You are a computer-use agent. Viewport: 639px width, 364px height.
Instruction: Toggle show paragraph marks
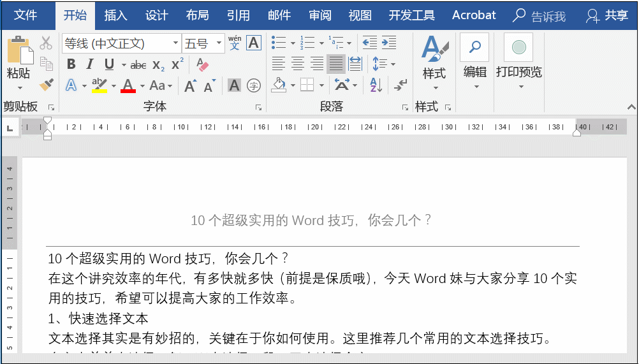click(x=400, y=85)
